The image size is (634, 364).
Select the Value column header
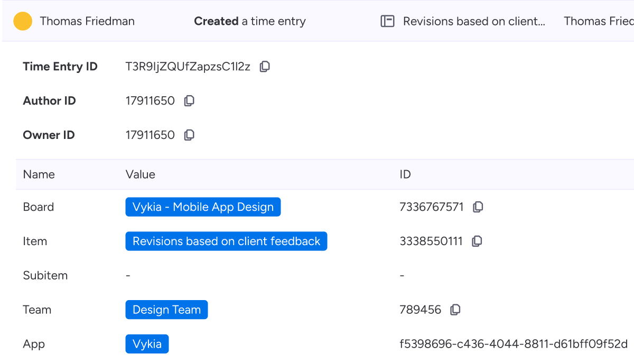[140, 174]
